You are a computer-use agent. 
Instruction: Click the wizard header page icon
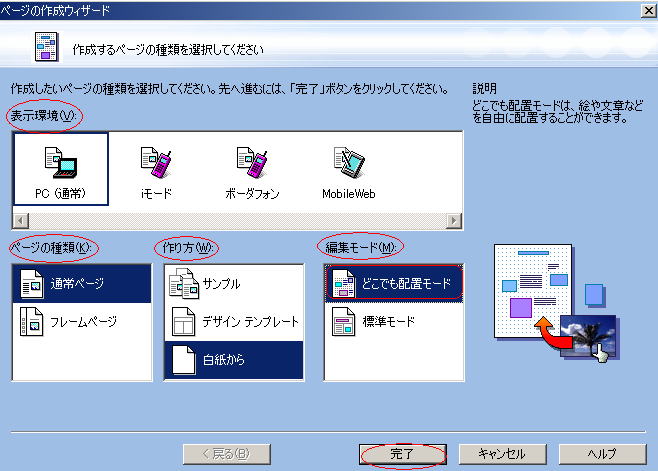coord(45,47)
